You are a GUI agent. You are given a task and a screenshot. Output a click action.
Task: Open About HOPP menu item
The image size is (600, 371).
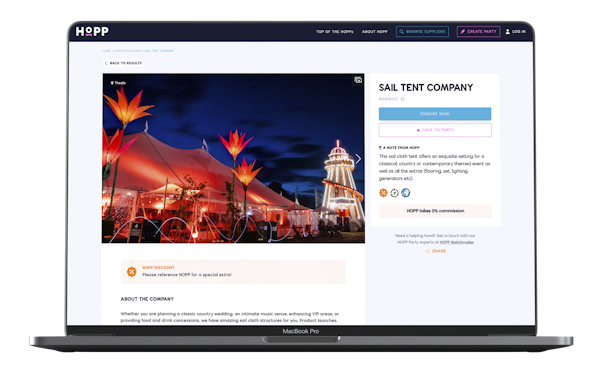375,31
